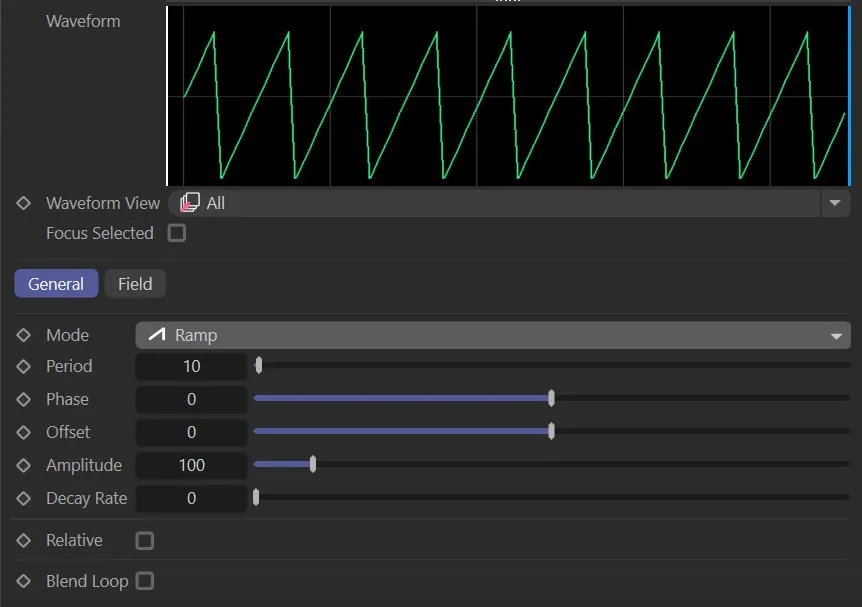The width and height of the screenshot is (862, 607).
Task: Open the Mode dropdown arrow
Action: point(838,335)
